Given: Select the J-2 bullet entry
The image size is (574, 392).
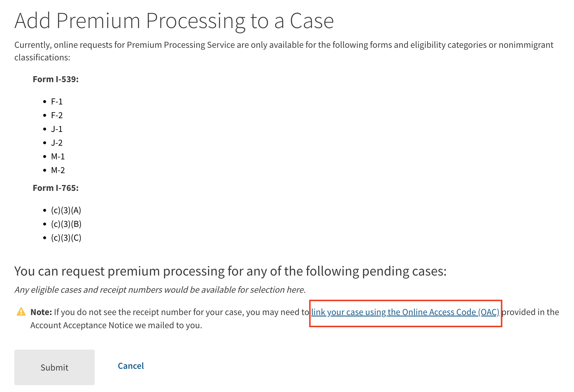Looking at the screenshot, I should (57, 143).
